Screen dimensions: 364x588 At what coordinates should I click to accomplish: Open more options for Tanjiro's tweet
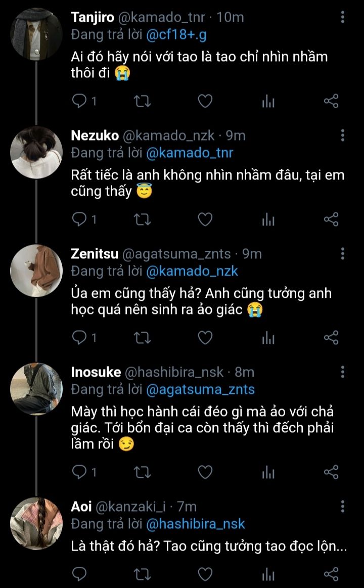(343, 18)
